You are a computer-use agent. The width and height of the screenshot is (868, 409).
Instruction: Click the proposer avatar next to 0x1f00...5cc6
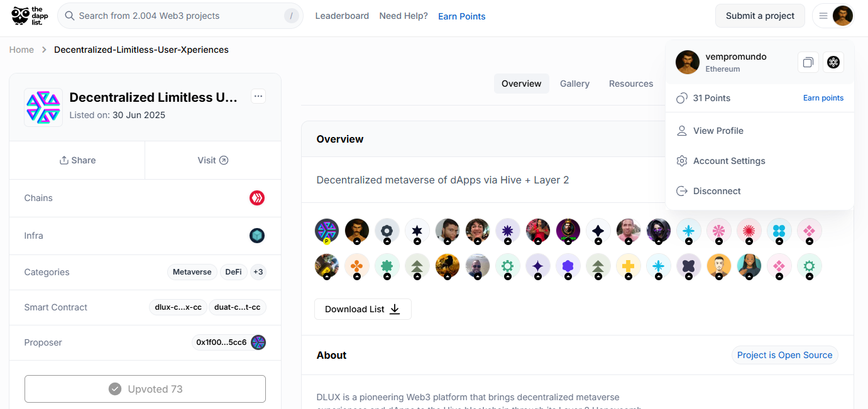pyautogui.click(x=258, y=342)
